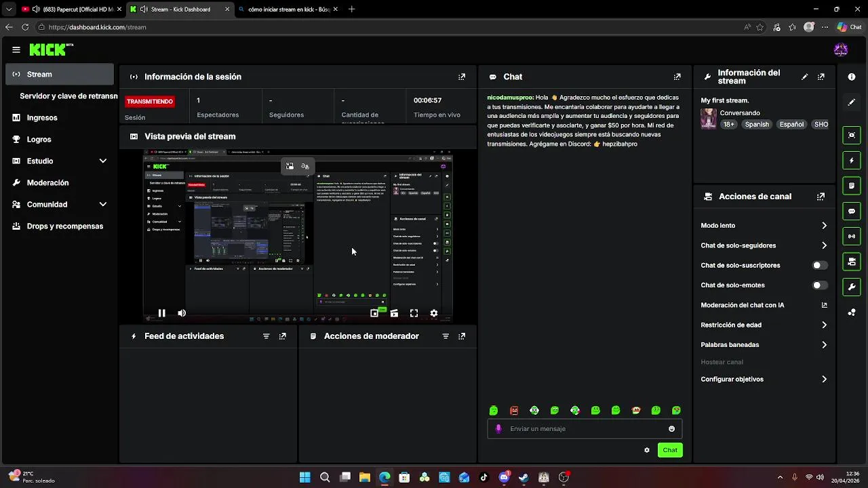Toggle stream info wrench widget in sidebar
This screenshot has height=488, width=868.
pos(852,287)
